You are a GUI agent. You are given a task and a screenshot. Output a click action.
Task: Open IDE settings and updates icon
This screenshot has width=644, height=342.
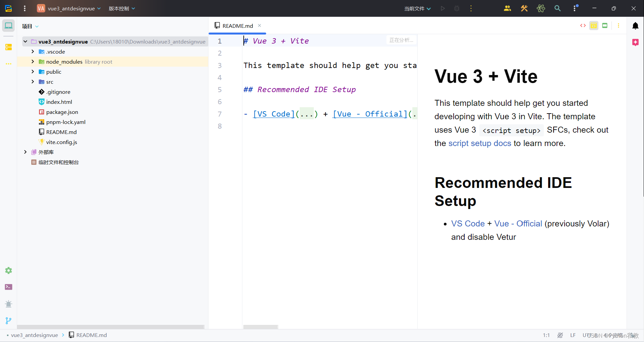575,8
